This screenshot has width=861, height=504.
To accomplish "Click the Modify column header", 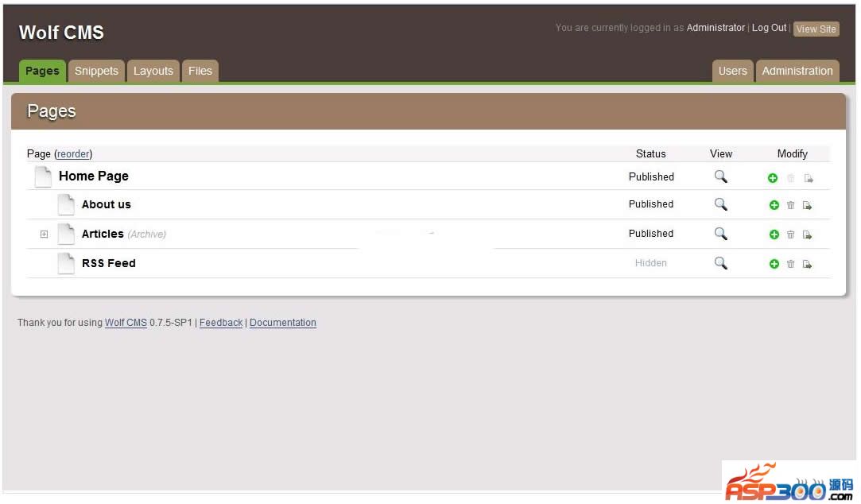I will pos(793,153).
